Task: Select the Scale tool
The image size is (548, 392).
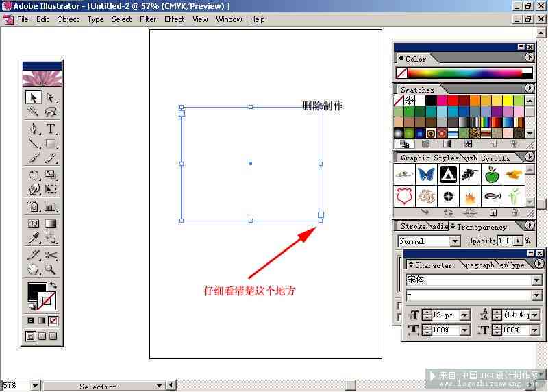Action: coord(50,175)
